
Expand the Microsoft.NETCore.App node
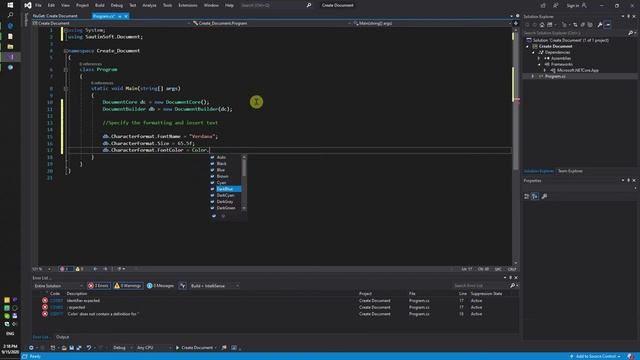pyautogui.click(x=544, y=70)
